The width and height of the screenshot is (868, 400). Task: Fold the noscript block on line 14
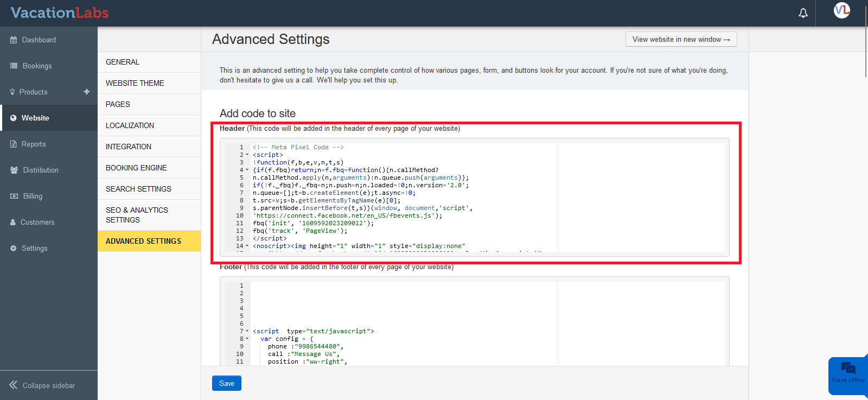coord(247,246)
